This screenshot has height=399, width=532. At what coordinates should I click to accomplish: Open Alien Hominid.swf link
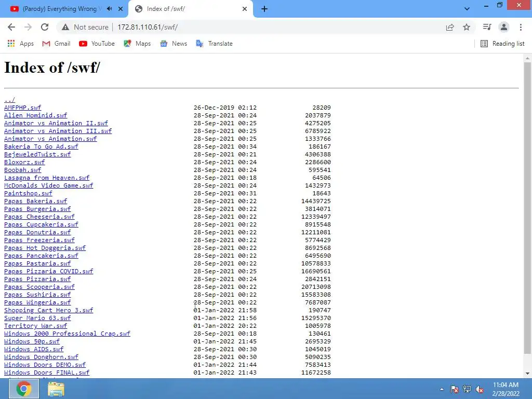(36, 115)
